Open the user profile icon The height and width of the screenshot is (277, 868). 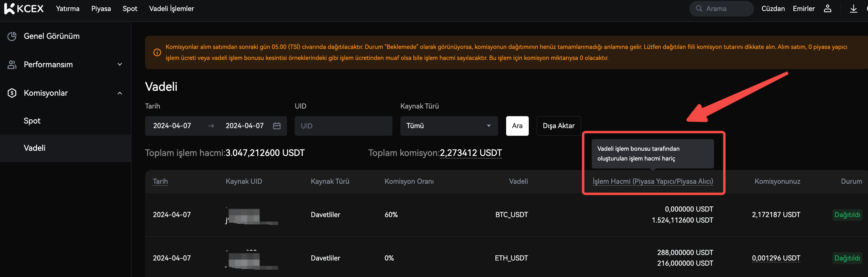click(828, 9)
